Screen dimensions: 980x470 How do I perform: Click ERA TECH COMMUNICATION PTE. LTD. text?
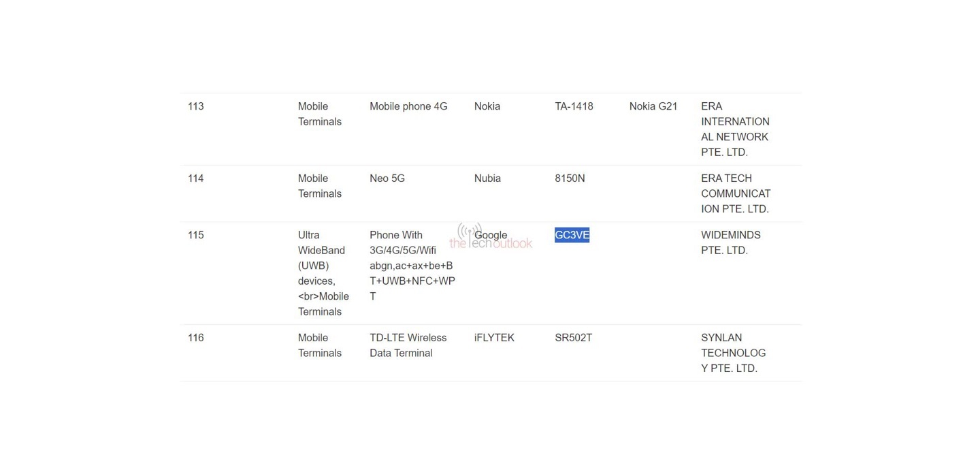[736, 194]
